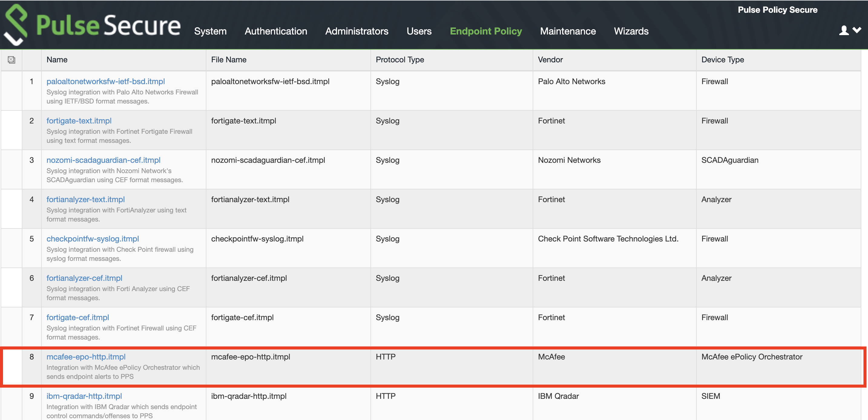Open the System menu
Viewport: 868px width, 420px height.
coord(210,31)
